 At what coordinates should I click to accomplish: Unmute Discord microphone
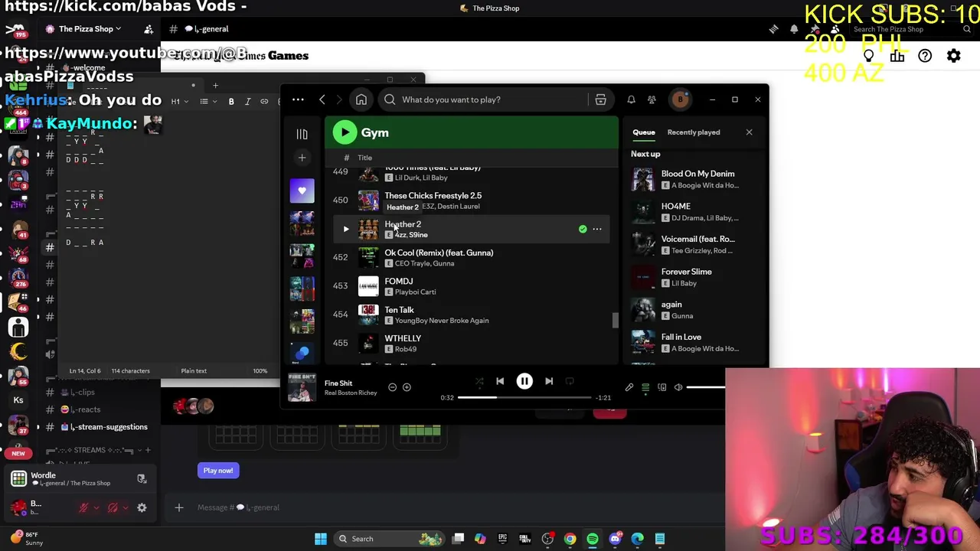(83, 507)
